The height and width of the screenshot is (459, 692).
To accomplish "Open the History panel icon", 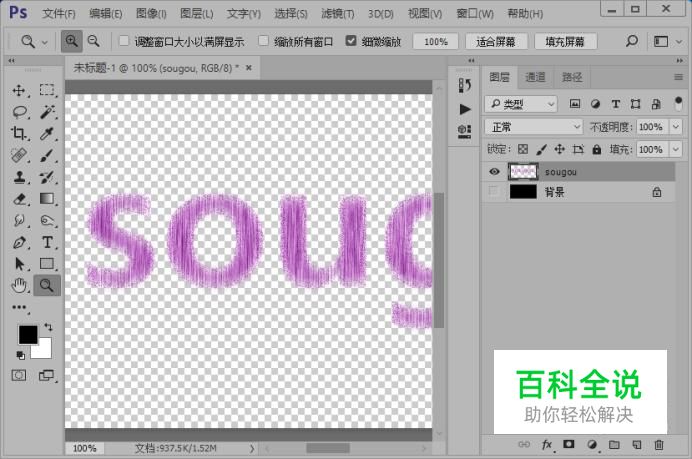I will [x=464, y=85].
